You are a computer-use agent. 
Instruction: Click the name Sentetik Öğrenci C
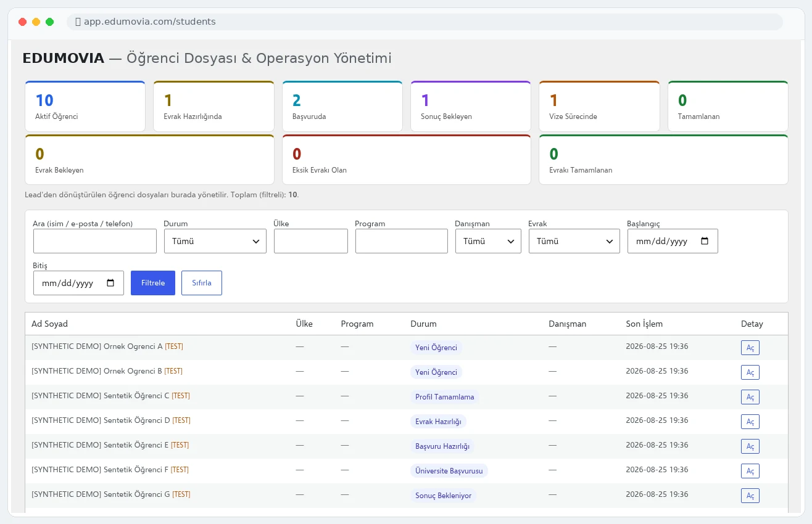click(136, 396)
